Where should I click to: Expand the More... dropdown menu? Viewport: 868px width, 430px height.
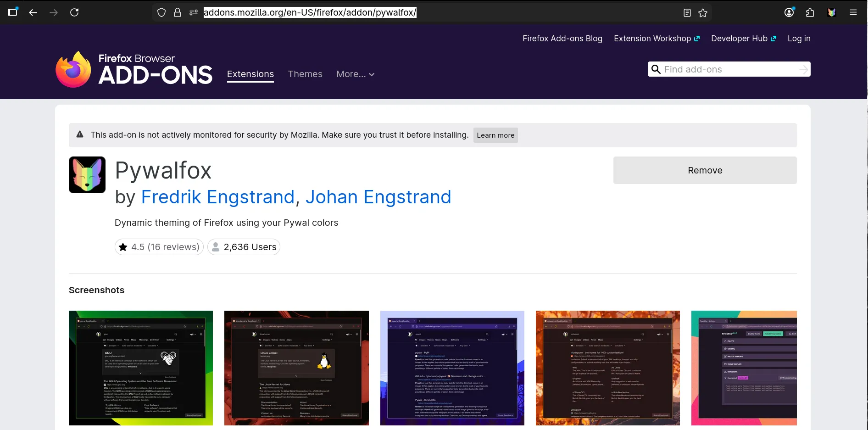tap(356, 74)
